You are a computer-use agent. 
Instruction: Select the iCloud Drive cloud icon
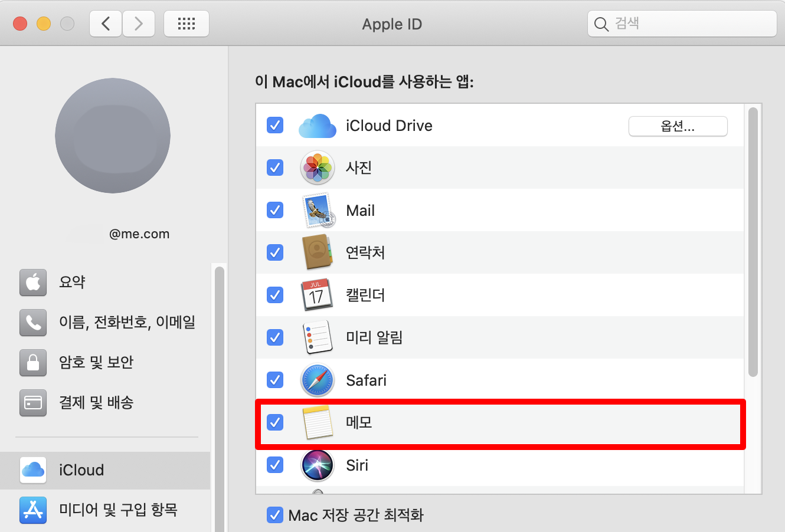(318, 125)
